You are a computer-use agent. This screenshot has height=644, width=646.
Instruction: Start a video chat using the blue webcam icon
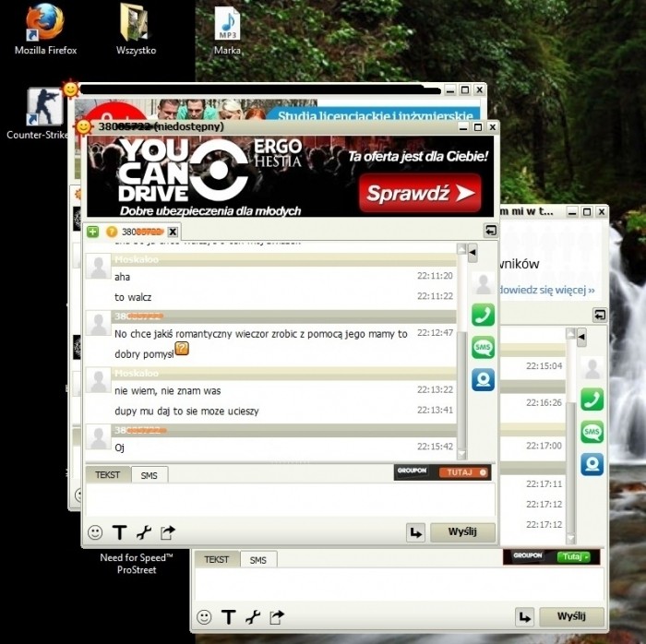click(x=483, y=379)
